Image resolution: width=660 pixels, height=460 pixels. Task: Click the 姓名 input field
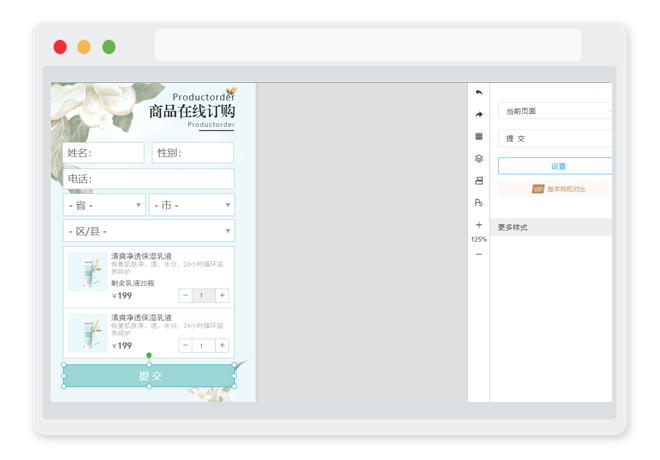point(104,153)
